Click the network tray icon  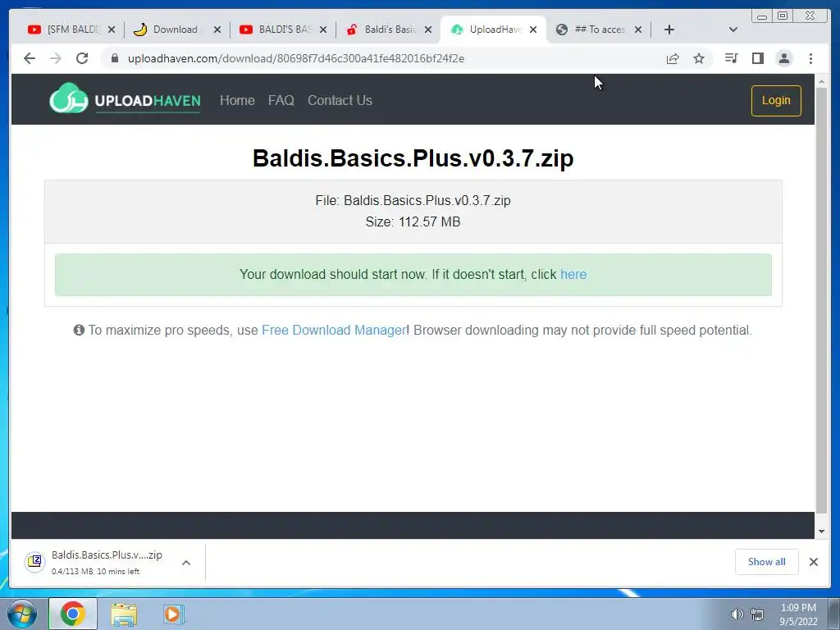757,614
